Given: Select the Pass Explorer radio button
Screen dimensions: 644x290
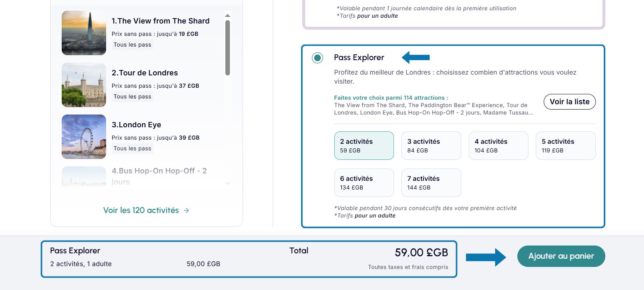Looking at the screenshot, I should point(317,58).
